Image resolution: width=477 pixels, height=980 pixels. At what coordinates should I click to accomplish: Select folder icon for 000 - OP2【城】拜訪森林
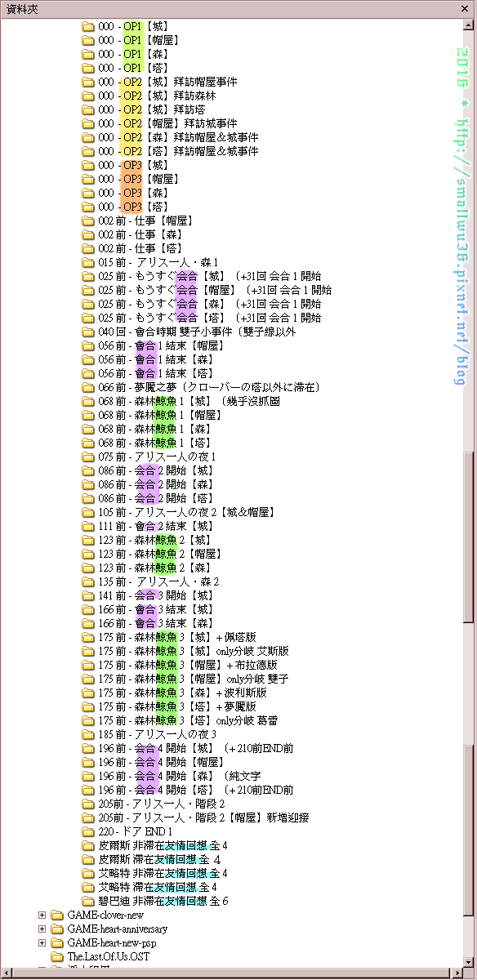click(88, 96)
